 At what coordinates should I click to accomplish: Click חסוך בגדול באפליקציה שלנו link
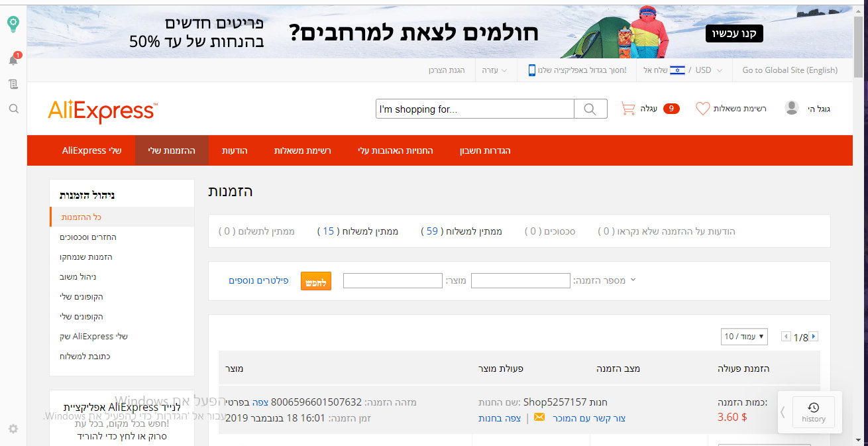(x=583, y=70)
